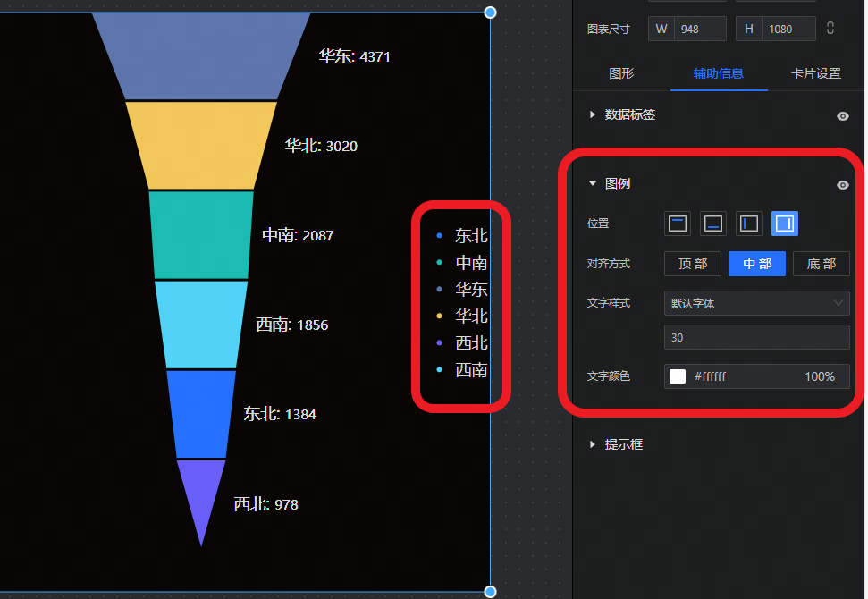Click the 东北 legend item

point(470,236)
